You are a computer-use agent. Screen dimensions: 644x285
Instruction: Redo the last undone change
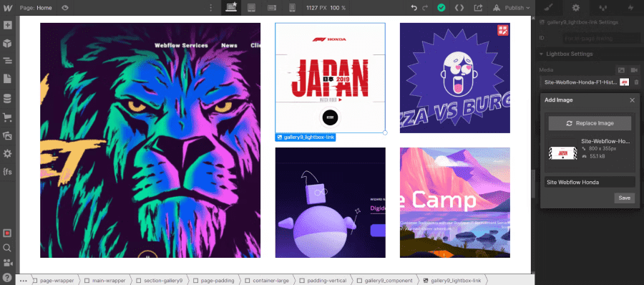pyautogui.click(x=425, y=7)
